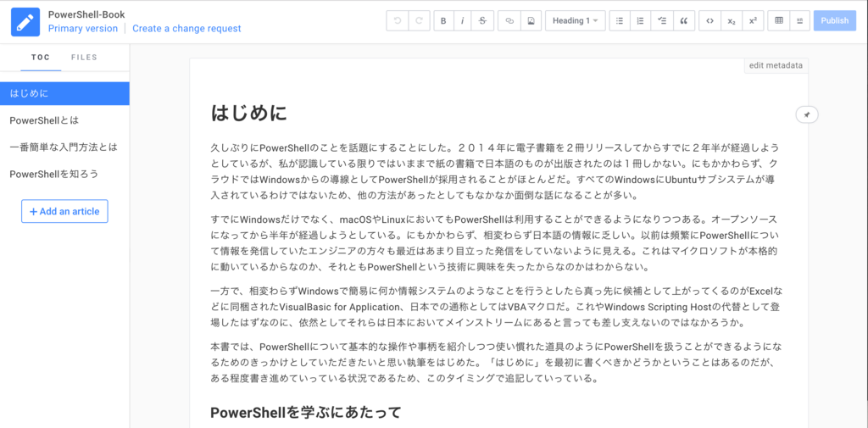Click the PowerShell-Book title text
The height and width of the screenshot is (428, 868).
click(x=86, y=14)
